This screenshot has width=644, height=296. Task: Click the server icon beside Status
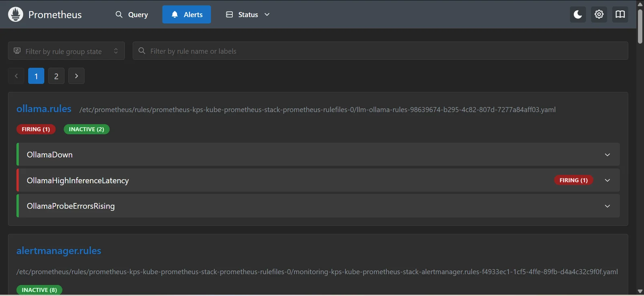pos(229,14)
